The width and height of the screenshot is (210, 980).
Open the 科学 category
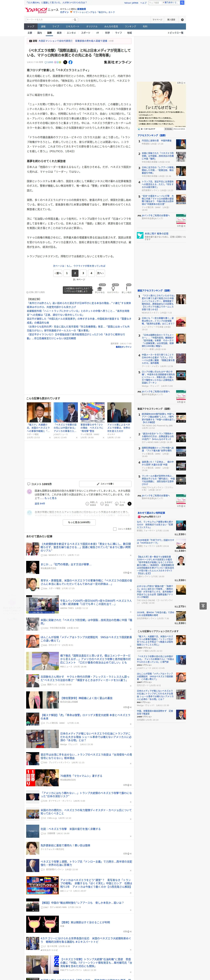(x=107, y=33)
